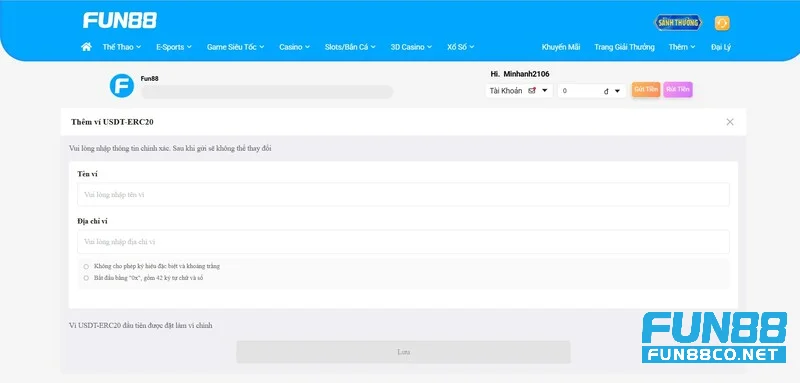Click the FUN88CO.NET watermark logo

(714, 338)
